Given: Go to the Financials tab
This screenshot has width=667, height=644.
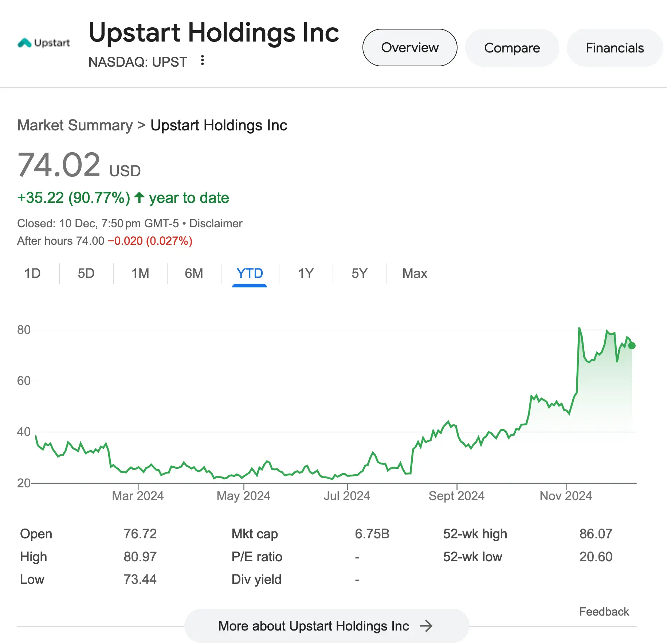Looking at the screenshot, I should click(x=614, y=48).
